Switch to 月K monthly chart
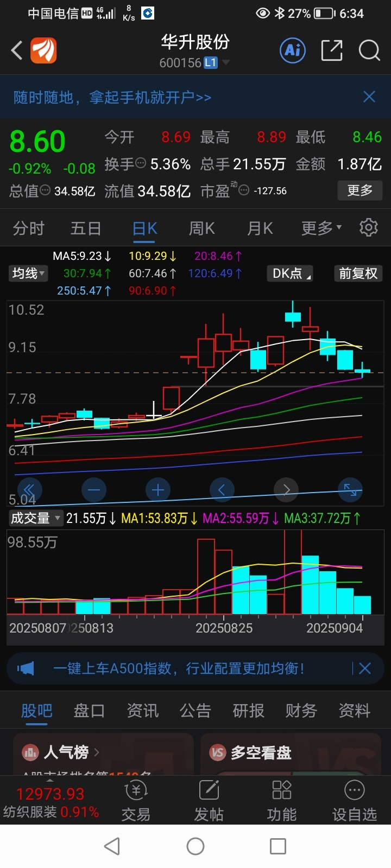Image resolution: width=391 pixels, height=868 pixels. pos(260,228)
